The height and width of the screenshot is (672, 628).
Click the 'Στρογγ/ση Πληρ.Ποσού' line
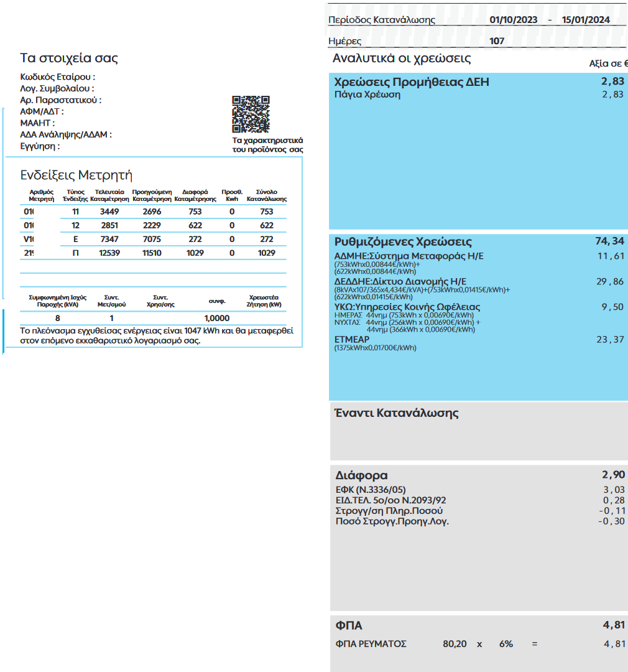[x=389, y=511]
